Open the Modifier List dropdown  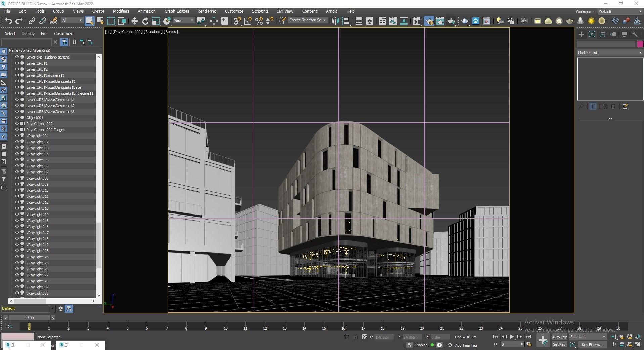coord(610,53)
